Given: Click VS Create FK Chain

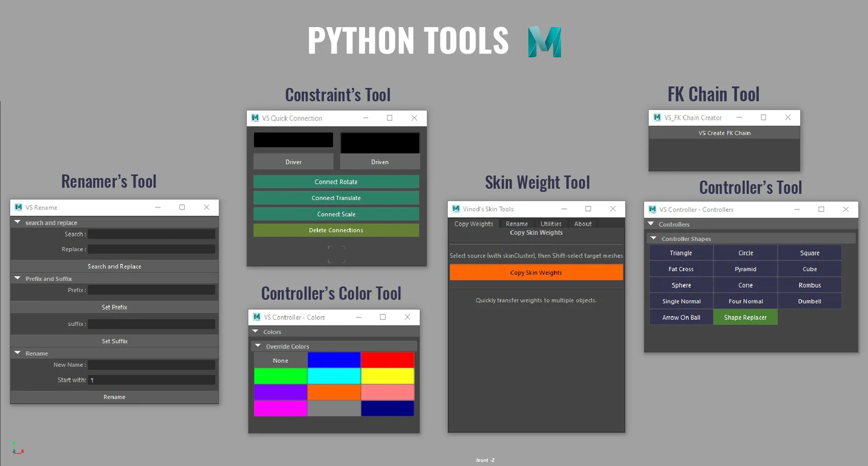Looking at the screenshot, I should [724, 133].
